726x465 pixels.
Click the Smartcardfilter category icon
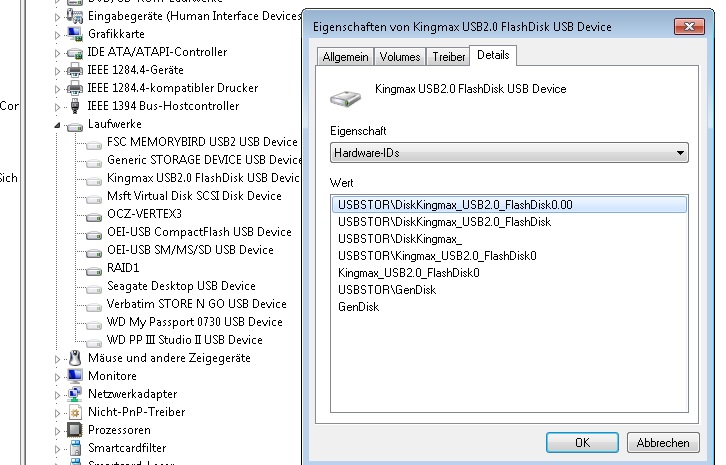tap(74, 448)
